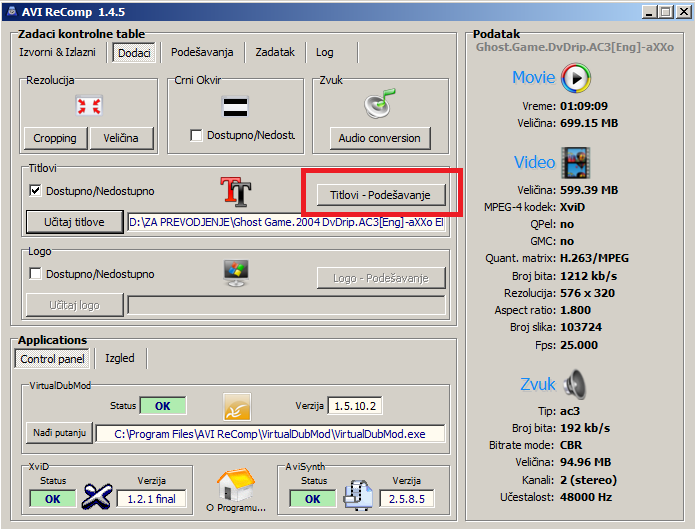Viewport: 695px width, 529px height.
Task: Open Audio conversion settings
Action: pyautogui.click(x=380, y=138)
